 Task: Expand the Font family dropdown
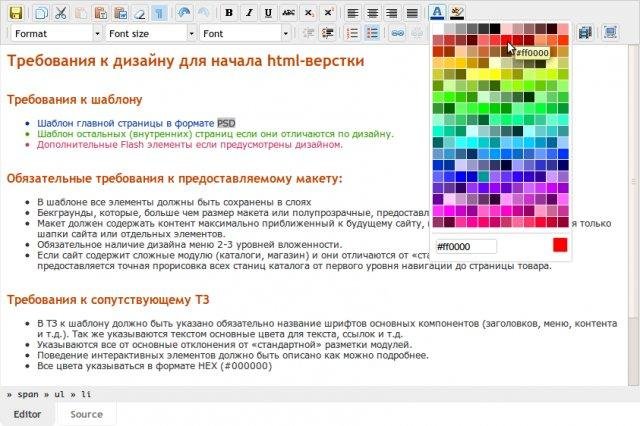[245, 33]
